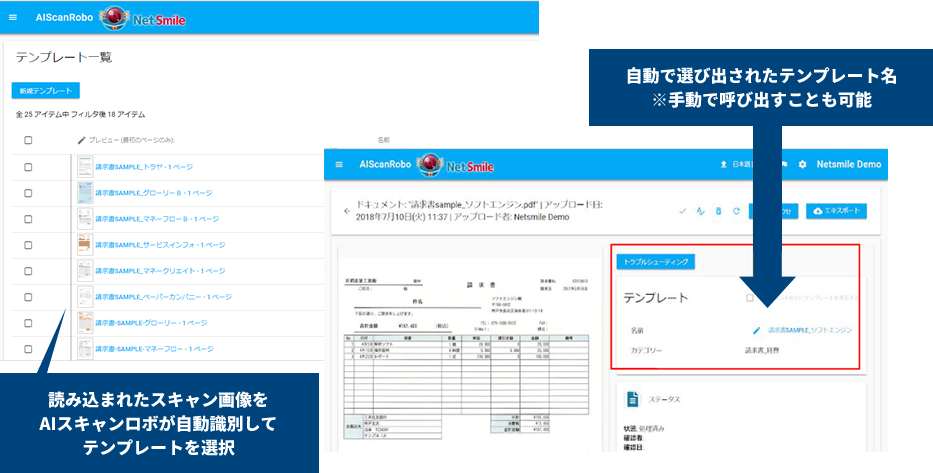Open template link 請求書SAMPLE_マネーフローB・1ページ
The height and width of the screenshot is (473, 933).
[157, 219]
